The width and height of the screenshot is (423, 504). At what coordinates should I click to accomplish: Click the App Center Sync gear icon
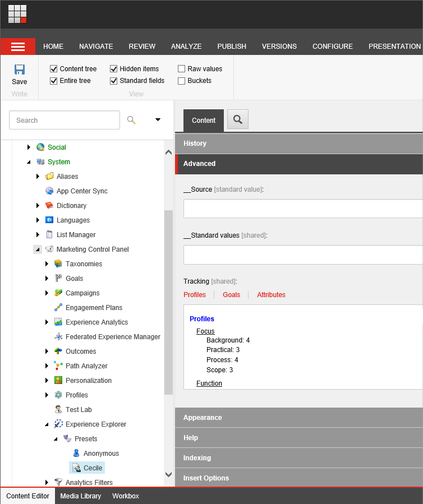click(49, 191)
